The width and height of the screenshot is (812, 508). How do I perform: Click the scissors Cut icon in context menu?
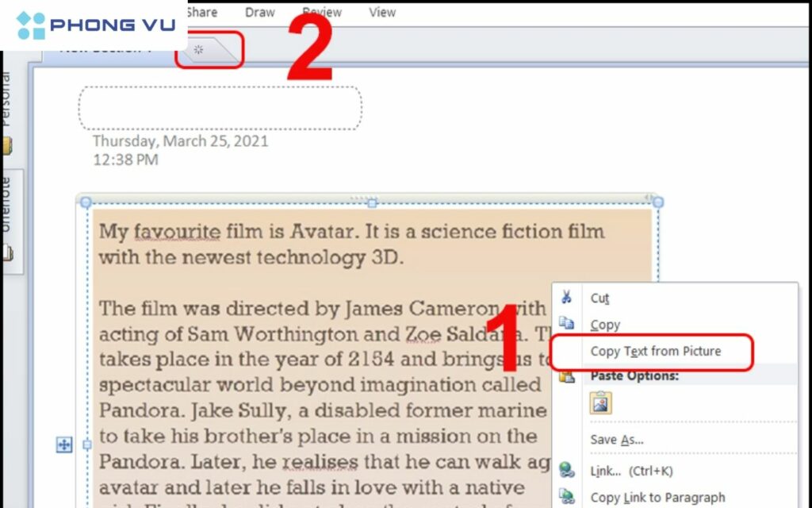coord(566,298)
